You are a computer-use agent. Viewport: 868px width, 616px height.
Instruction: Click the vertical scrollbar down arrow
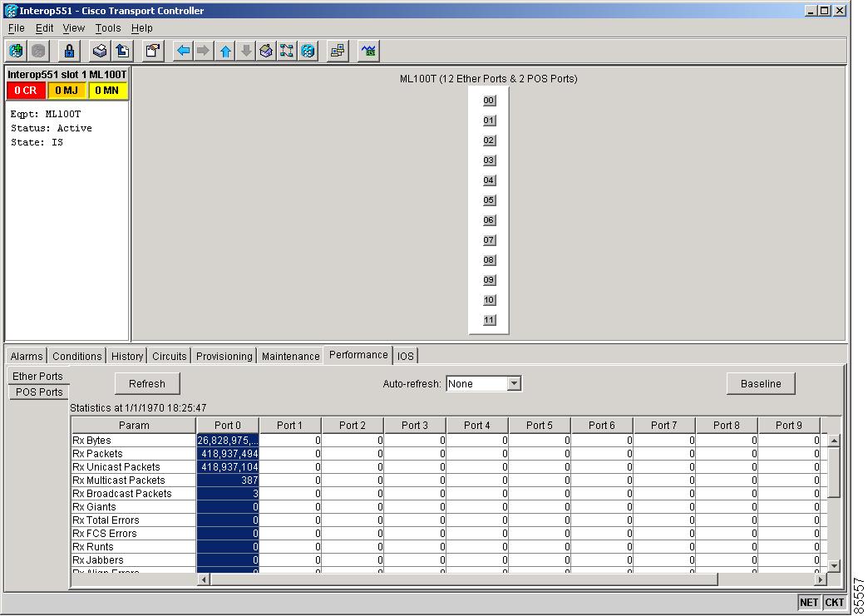(x=834, y=565)
